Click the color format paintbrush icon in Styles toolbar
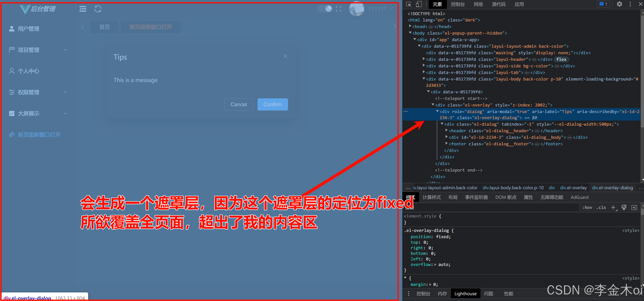Screen dimensions: 644x301 point(624,207)
